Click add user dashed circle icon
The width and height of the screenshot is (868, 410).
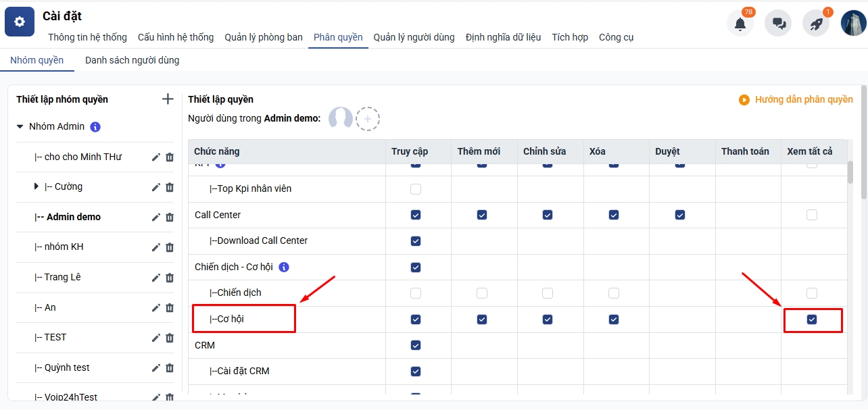tap(368, 119)
